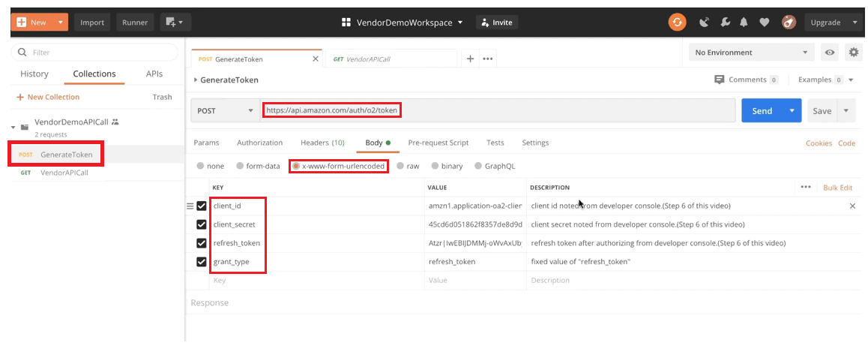This screenshot has width=868, height=349.
Task: Click the Save button
Action: (822, 111)
